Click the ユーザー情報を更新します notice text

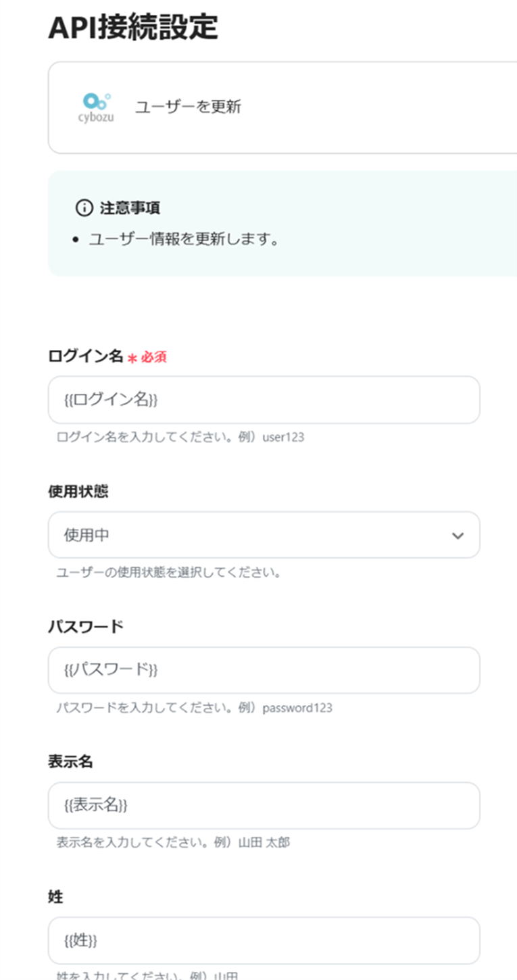coord(184,239)
